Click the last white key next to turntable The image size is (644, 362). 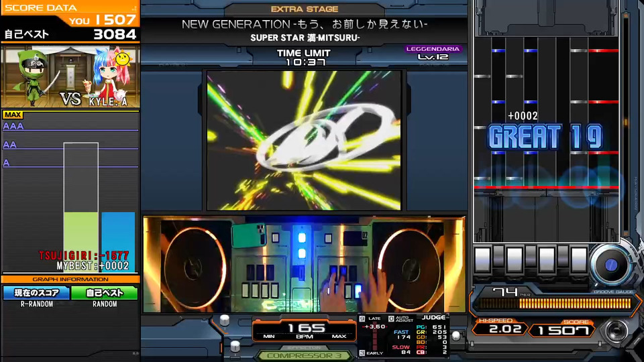point(579,259)
